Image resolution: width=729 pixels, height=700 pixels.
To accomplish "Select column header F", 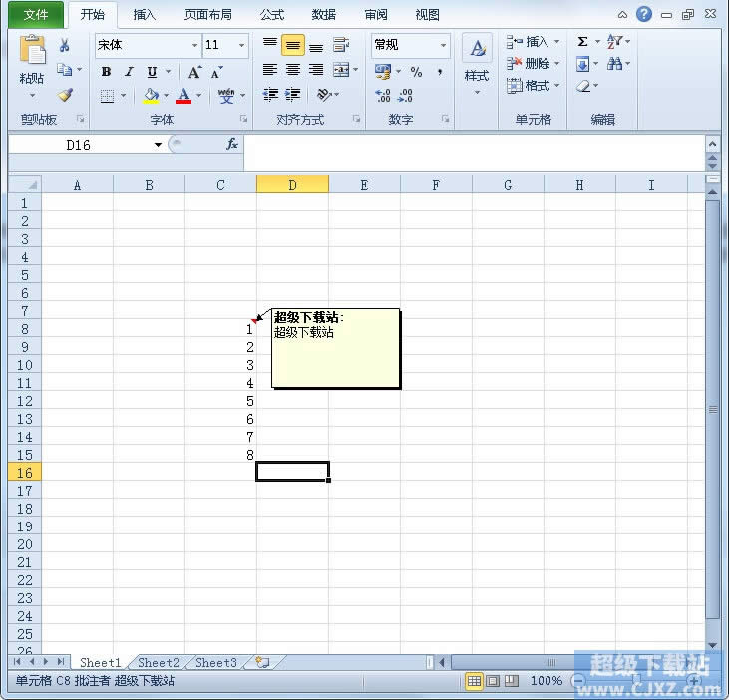I will coord(436,185).
